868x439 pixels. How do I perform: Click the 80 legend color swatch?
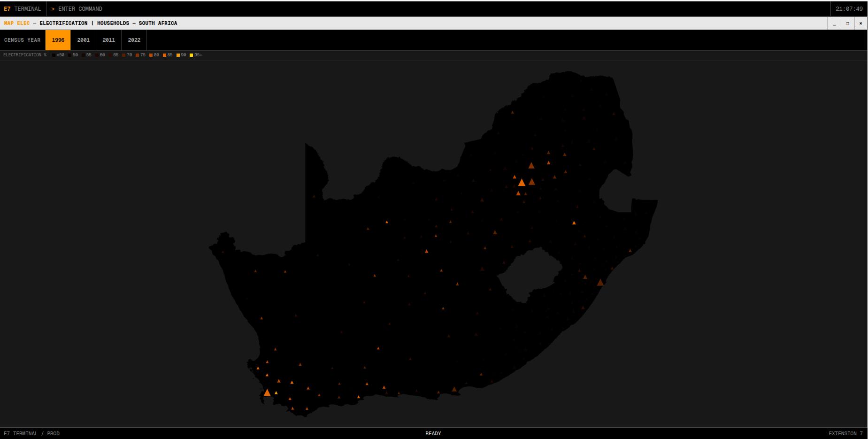coord(151,55)
